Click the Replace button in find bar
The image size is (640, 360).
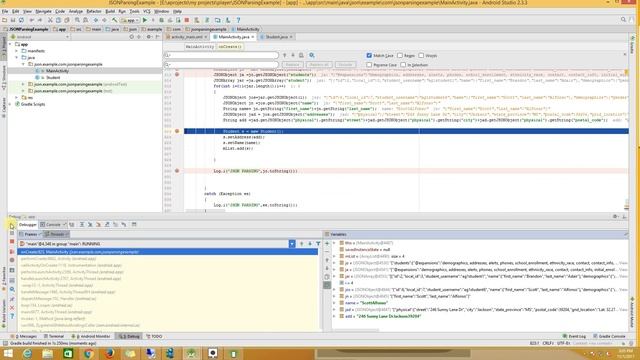(292, 64)
